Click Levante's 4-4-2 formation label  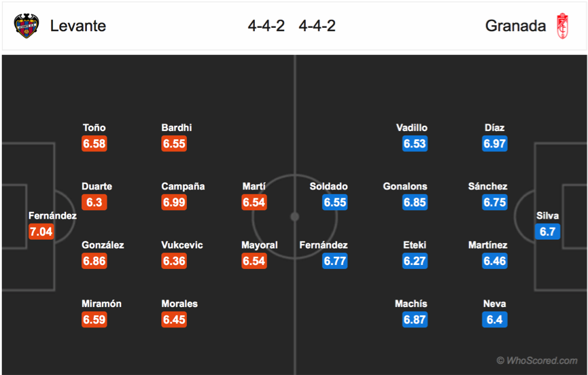(x=266, y=26)
